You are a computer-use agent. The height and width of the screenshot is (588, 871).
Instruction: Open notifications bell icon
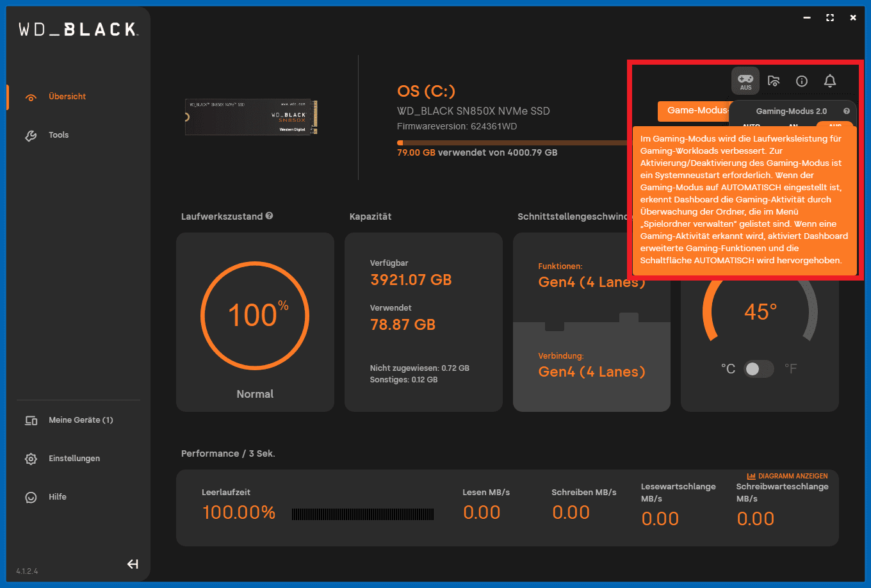click(x=830, y=81)
